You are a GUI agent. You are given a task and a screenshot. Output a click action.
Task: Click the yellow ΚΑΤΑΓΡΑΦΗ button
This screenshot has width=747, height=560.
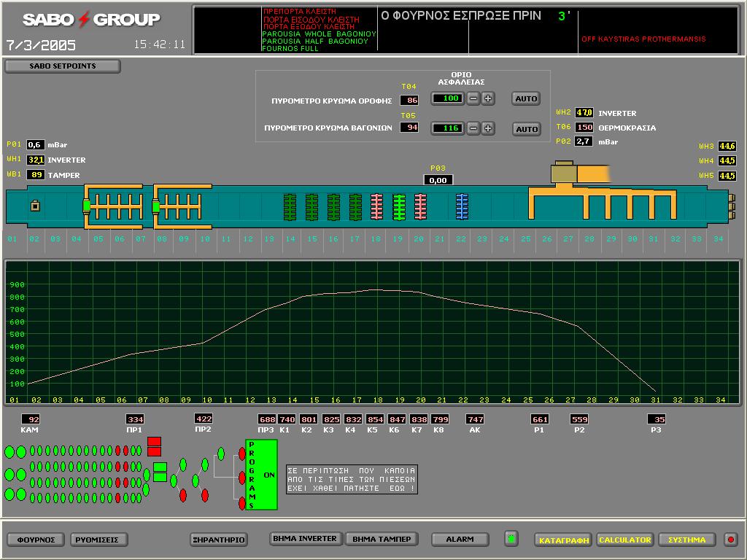click(x=564, y=540)
